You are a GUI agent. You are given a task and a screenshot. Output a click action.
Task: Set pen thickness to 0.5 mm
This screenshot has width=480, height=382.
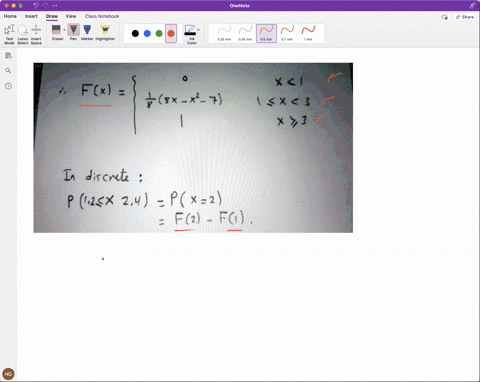pyautogui.click(x=266, y=33)
